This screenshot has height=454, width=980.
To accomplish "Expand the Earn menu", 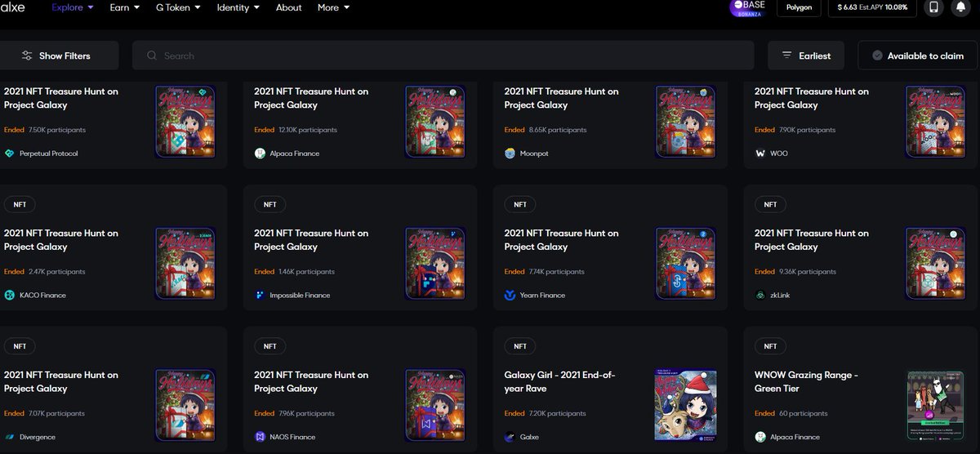I will pyautogui.click(x=125, y=7).
